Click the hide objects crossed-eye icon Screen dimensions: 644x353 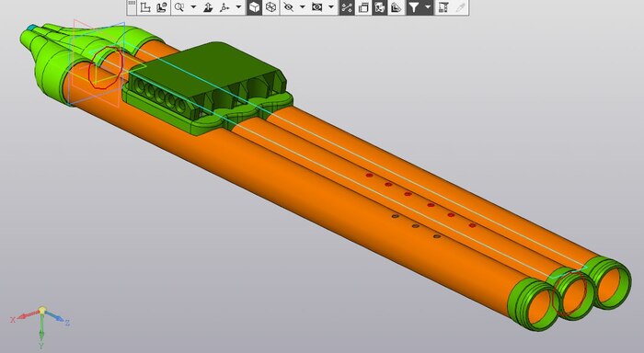[289, 7]
